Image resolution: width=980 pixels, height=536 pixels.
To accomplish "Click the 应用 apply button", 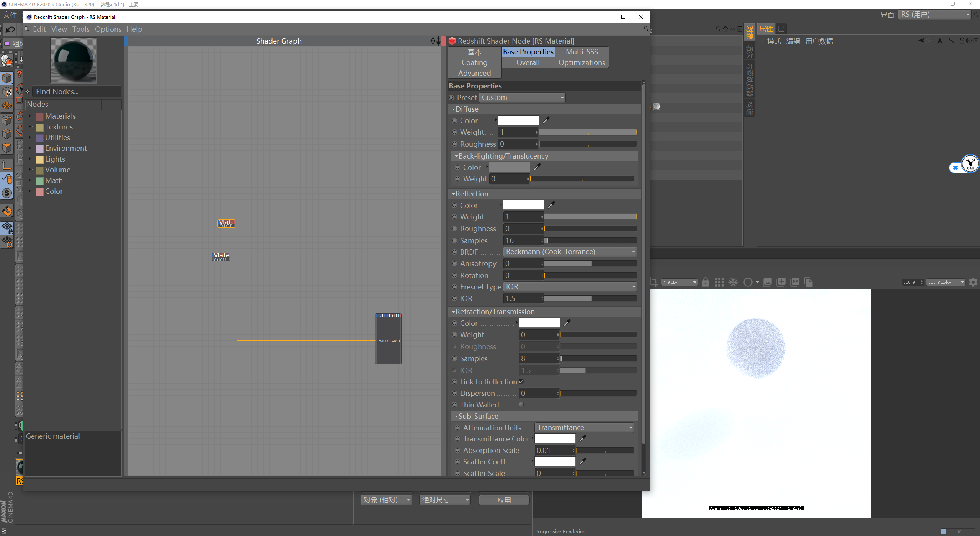I will 503,500.
